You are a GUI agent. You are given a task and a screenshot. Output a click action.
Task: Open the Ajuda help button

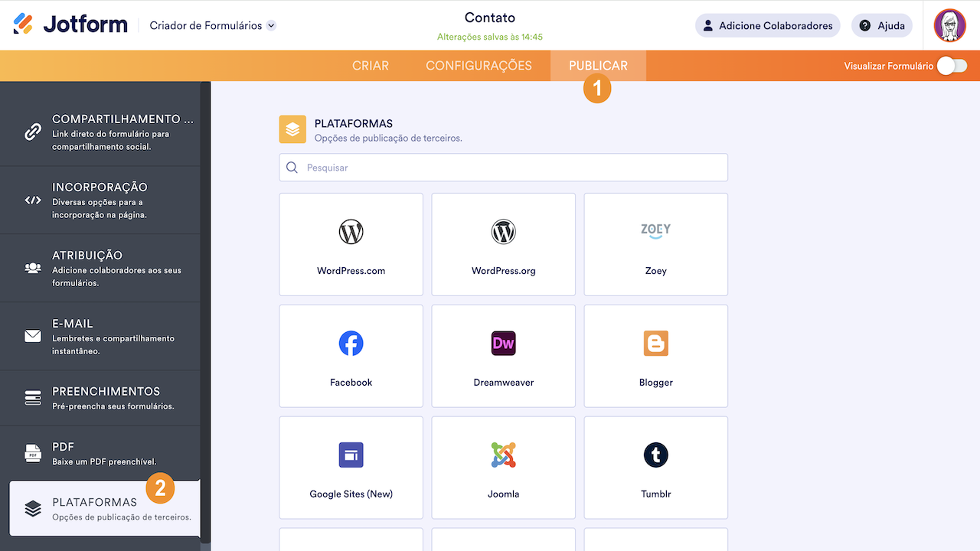(x=882, y=25)
